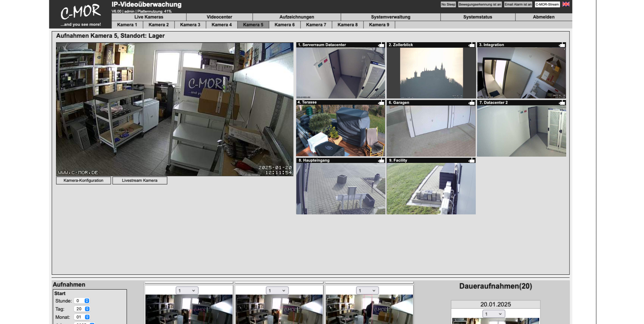Image resolution: width=644 pixels, height=324 pixels.
Task: Open the dropdown above the middle recording thumbnail
Action: click(x=277, y=291)
